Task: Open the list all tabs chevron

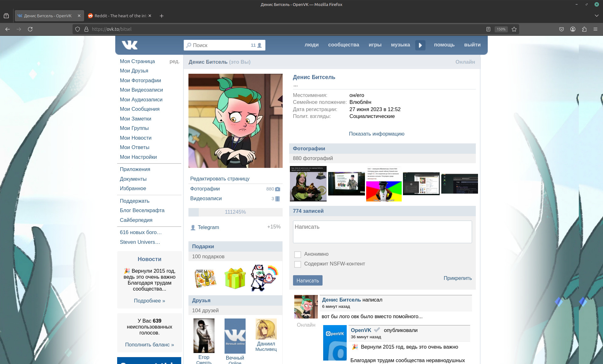Action: (596, 16)
